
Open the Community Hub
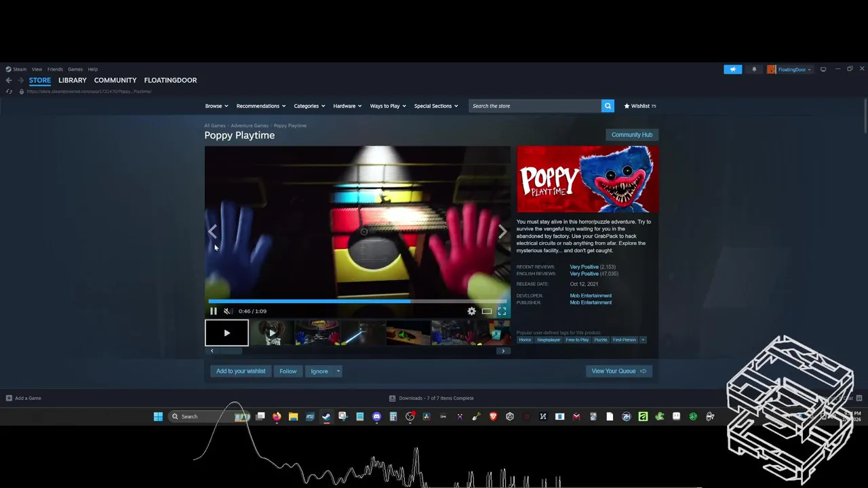tap(632, 134)
